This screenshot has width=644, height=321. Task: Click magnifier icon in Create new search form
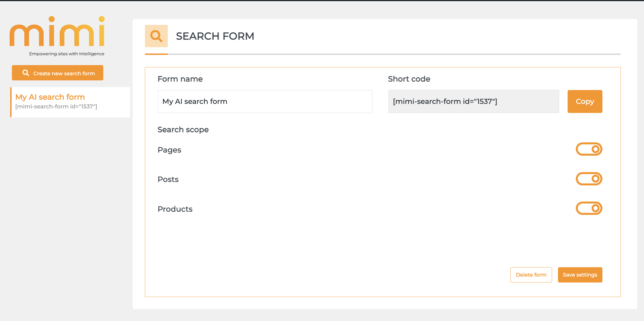[26, 73]
